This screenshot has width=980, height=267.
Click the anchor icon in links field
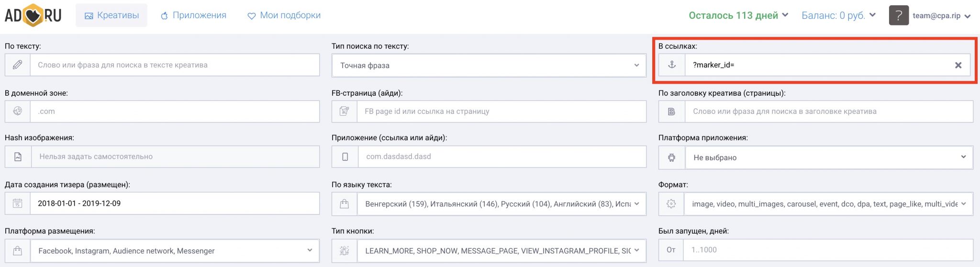[x=672, y=65]
